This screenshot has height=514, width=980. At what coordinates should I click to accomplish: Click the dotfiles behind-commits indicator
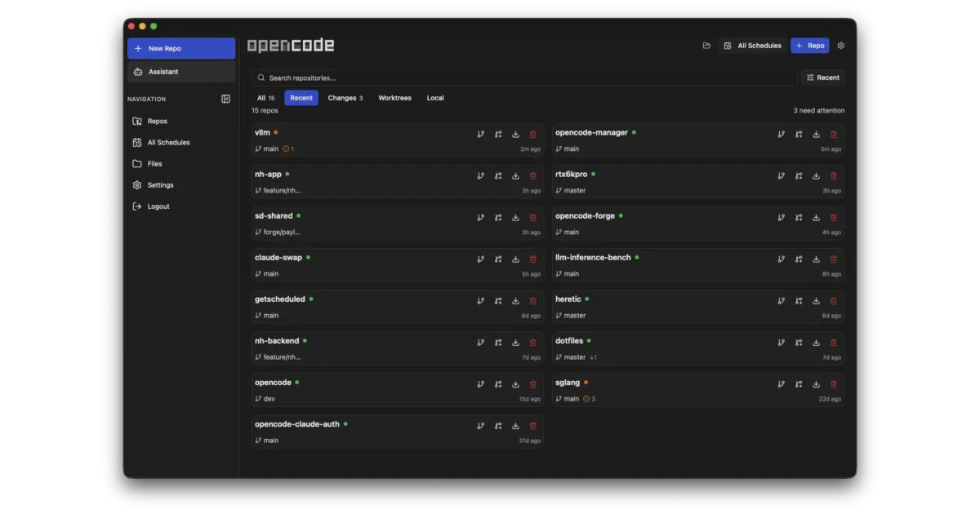[594, 357]
